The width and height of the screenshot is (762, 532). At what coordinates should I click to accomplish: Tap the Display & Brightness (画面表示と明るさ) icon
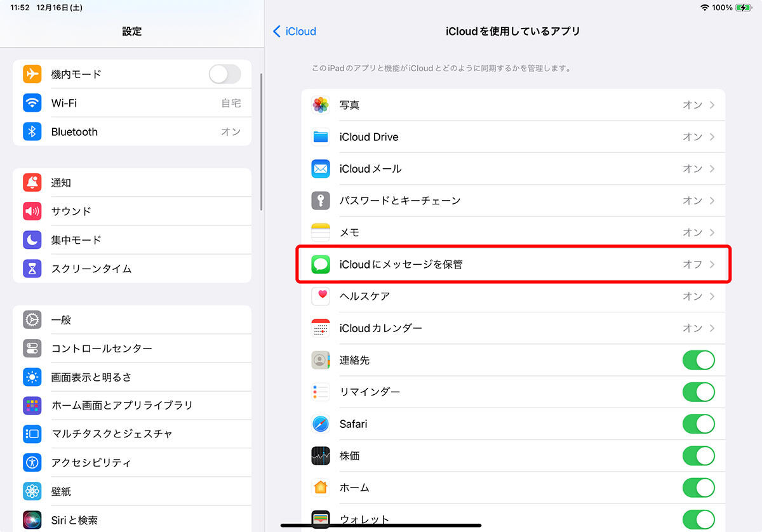32,377
